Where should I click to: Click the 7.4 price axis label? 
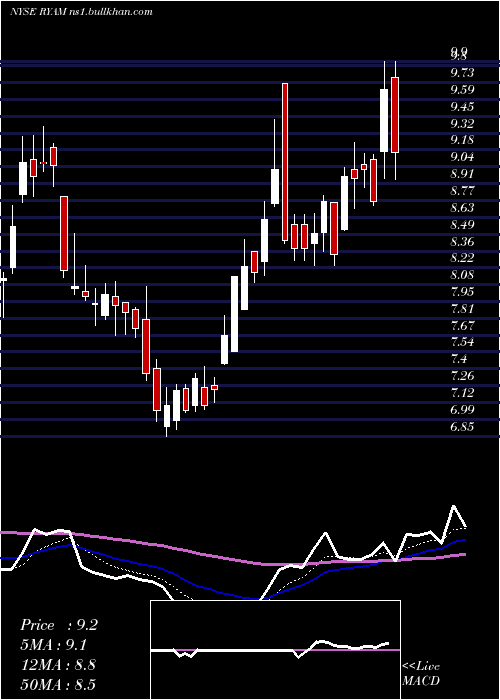click(460, 359)
